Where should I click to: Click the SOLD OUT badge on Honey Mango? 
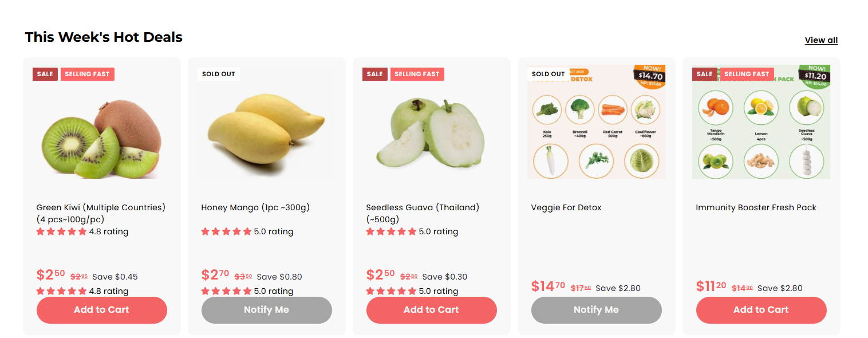pos(219,74)
